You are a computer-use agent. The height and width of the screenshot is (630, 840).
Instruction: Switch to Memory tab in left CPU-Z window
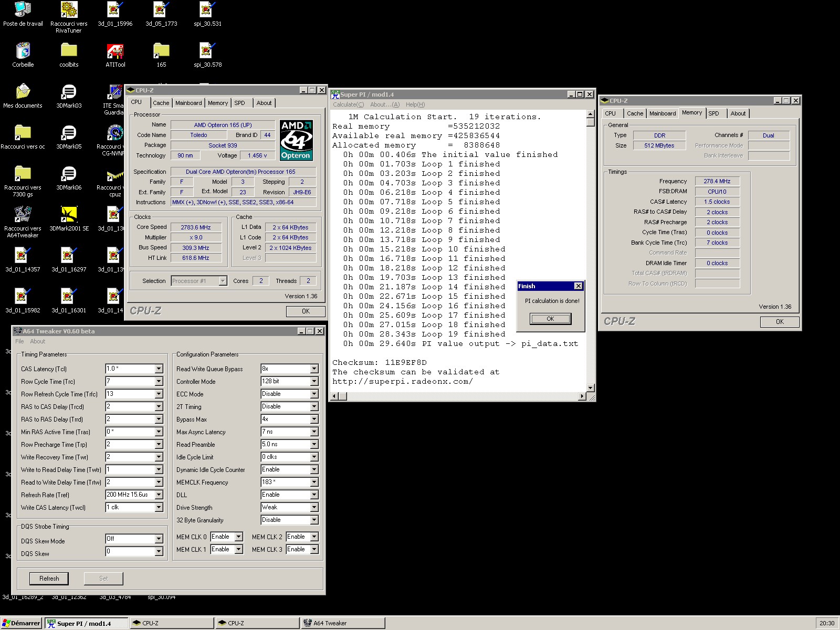[218, 103]
